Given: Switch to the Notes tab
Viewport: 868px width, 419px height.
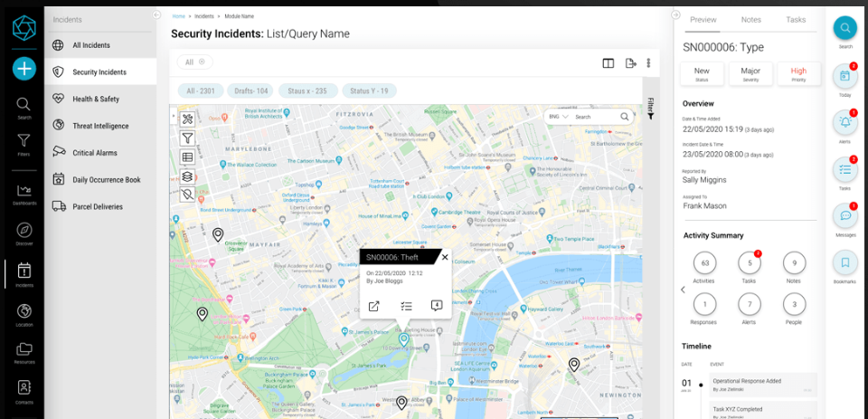Looking at the screenshot, I should pyautogui.click(x=751, y=20).
